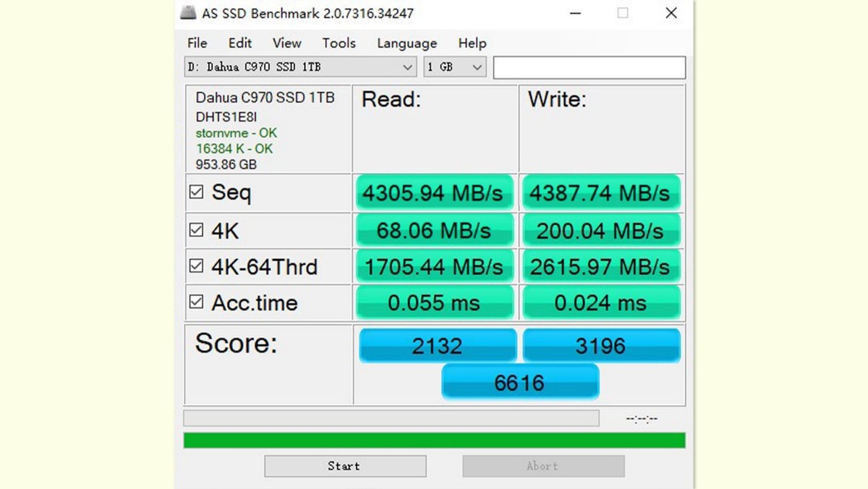Viewport: 868px width, 489px height.
Task: Click the write score 3196
Action: tap(601, 346)
